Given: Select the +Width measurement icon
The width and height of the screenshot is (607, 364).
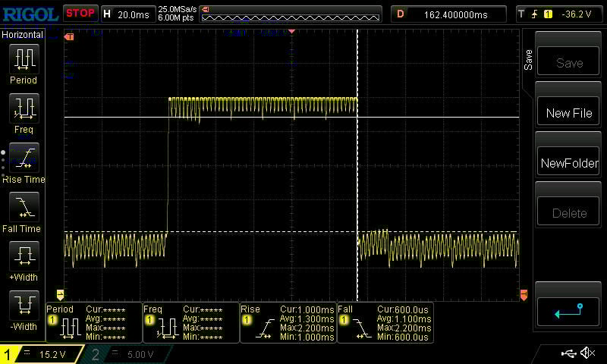Looking at the screenshot, I should click(24, 256).
